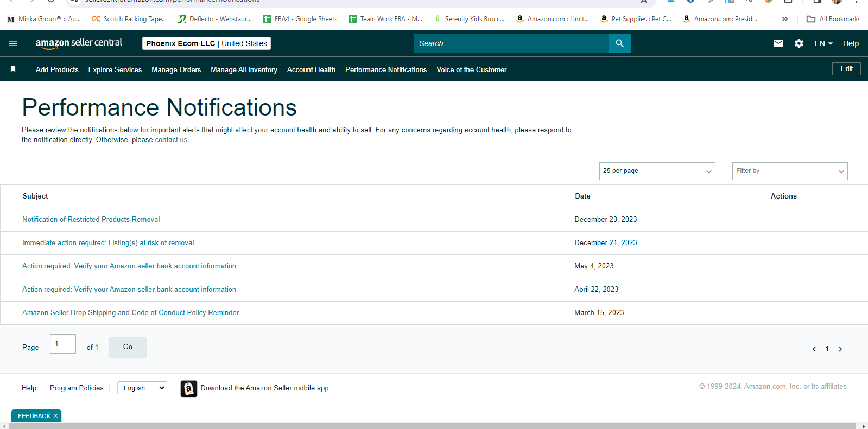Expand the 25 per page dropdown
The image size is (868, 429).
[x=657, y=171]
